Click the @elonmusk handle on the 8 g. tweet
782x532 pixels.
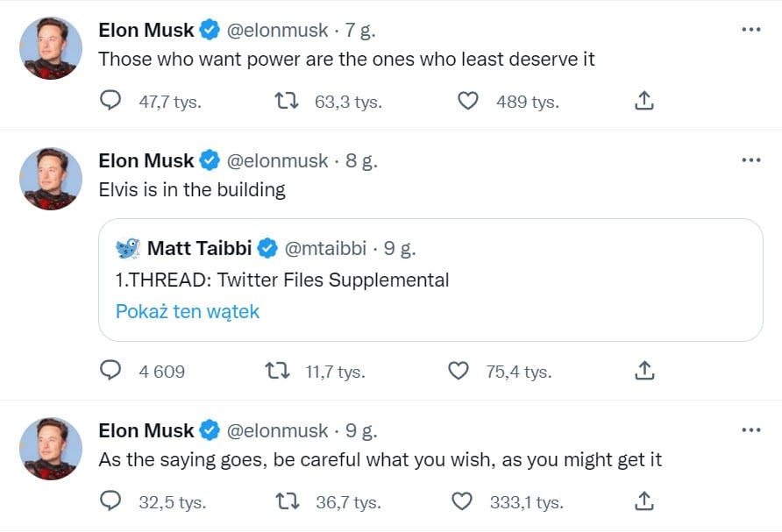click(277, 161)
